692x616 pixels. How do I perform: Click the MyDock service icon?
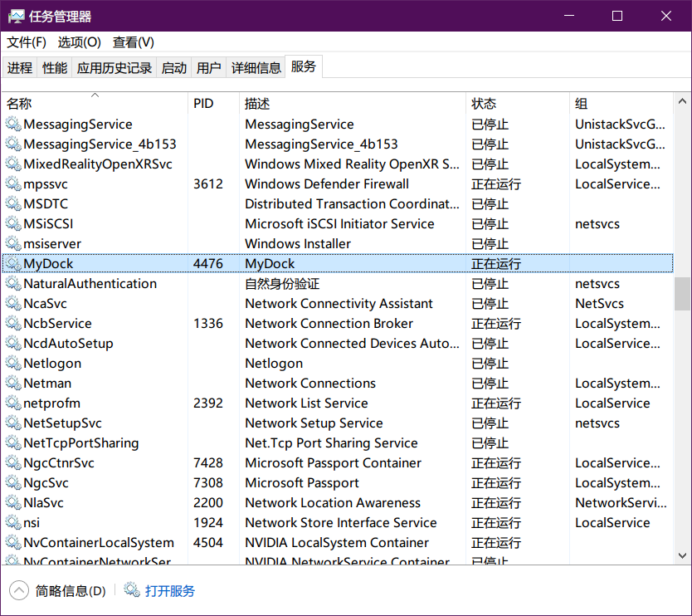13,263
